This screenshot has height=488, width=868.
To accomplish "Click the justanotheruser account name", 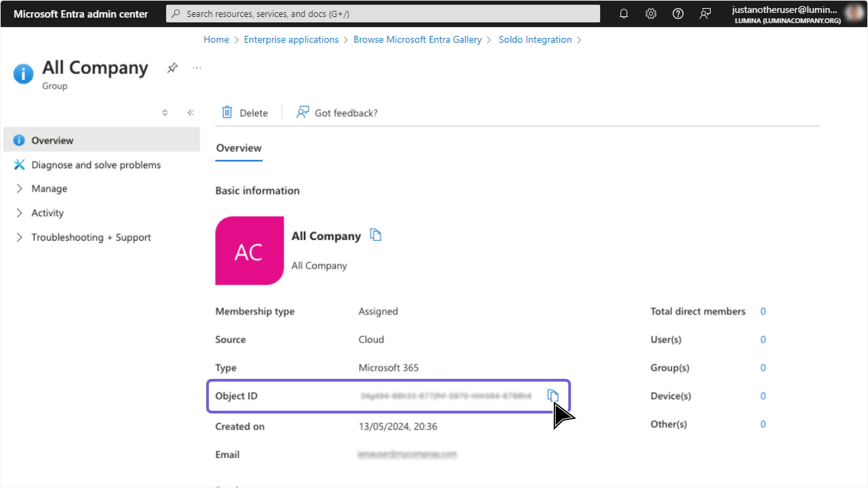I will coord(784,10).
